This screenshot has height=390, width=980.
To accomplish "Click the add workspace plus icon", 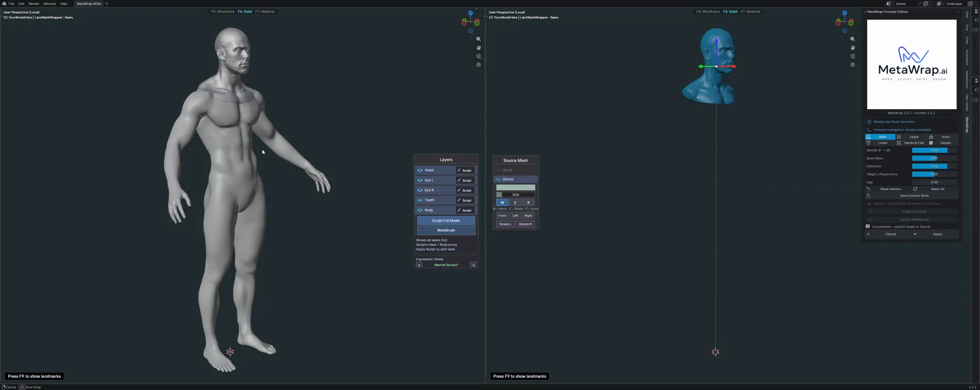I will [x=107, y=4].
